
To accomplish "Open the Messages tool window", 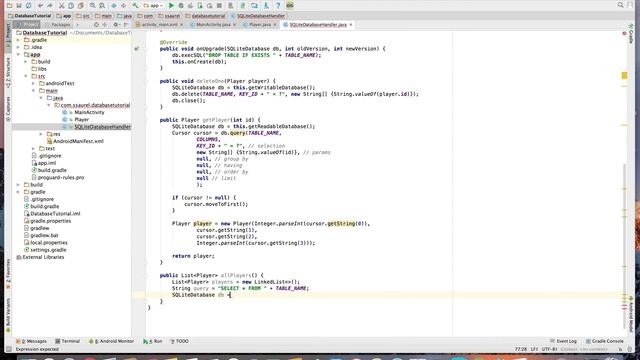I will [31, 341].
